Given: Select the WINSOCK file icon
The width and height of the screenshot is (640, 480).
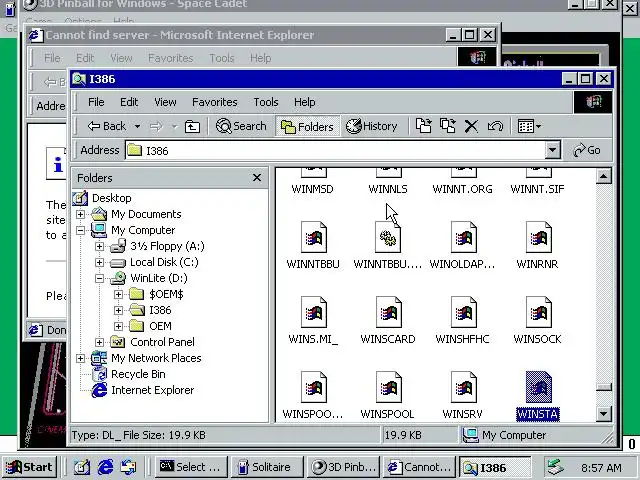Looking at the screenshot, I should [538, 313].
